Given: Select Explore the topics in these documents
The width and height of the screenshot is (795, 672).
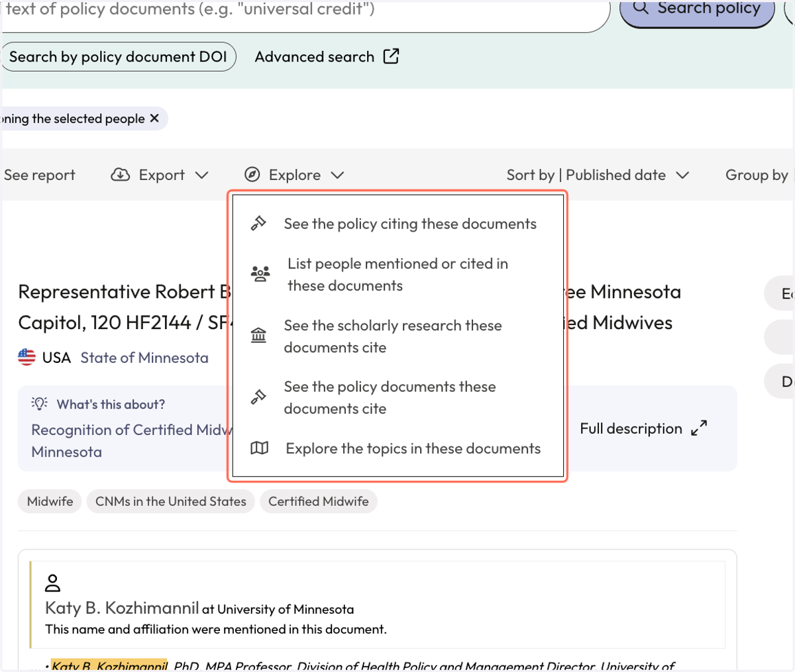Looking at the screenshot, I should (x=397, y=448).
